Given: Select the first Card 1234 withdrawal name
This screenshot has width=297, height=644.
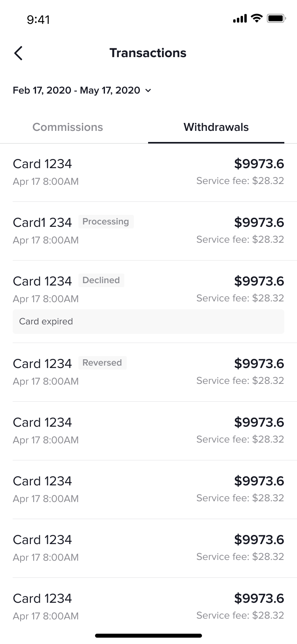Looking at the screenshot, I should 42,164.
